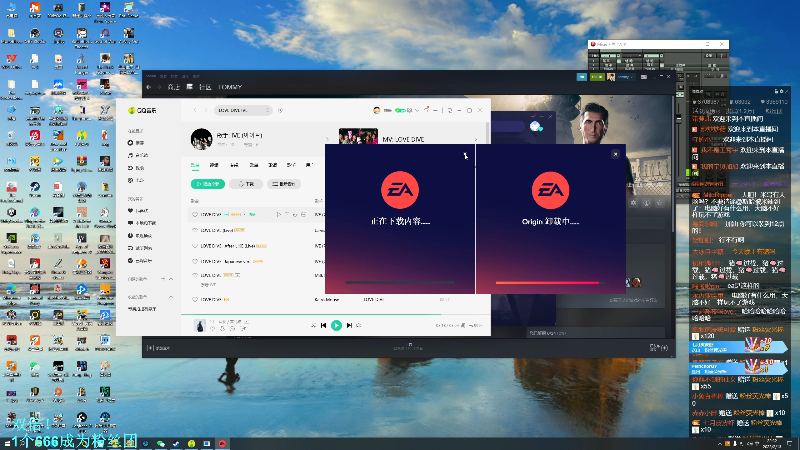800x450 pixels.
Task: Favorite the last LOVE DIVE row
Action: tap(194, 299)
